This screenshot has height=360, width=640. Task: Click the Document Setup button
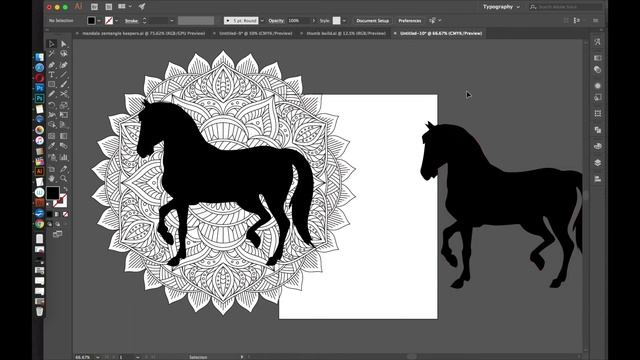click(x=372, y=20)
